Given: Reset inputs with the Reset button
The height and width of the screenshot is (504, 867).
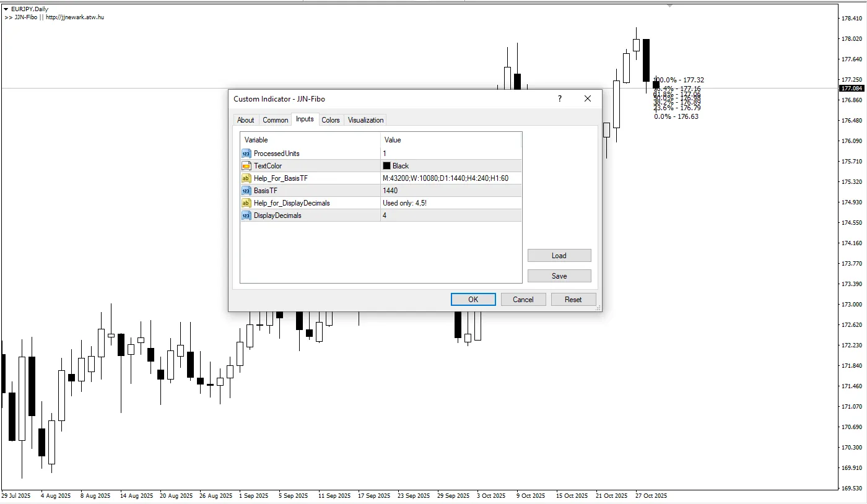Looking at the screenshot, I should 573,300.
